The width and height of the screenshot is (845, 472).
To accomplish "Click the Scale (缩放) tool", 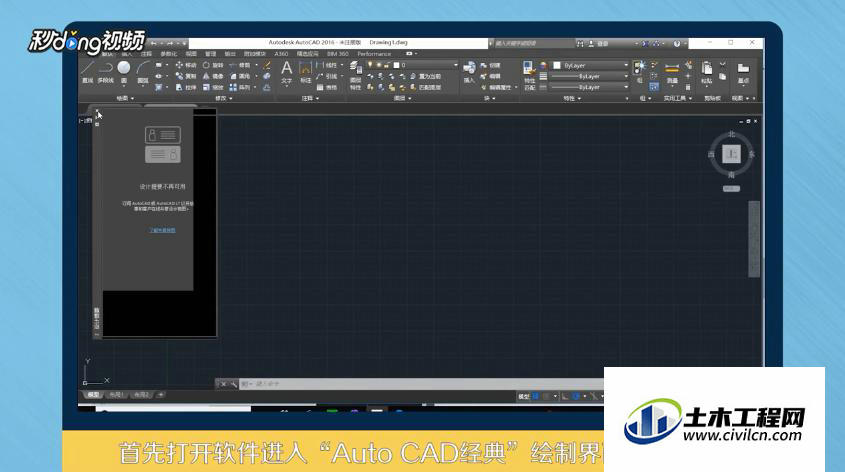I will [x=212, y=87].
